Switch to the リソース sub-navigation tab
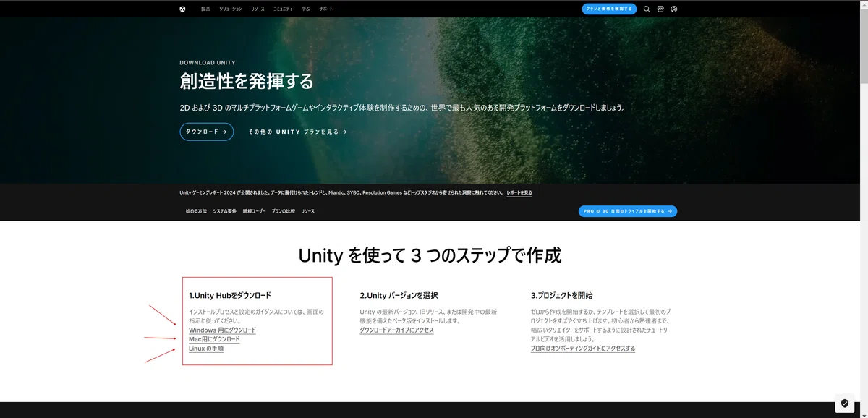 click(x=307, y=211)
